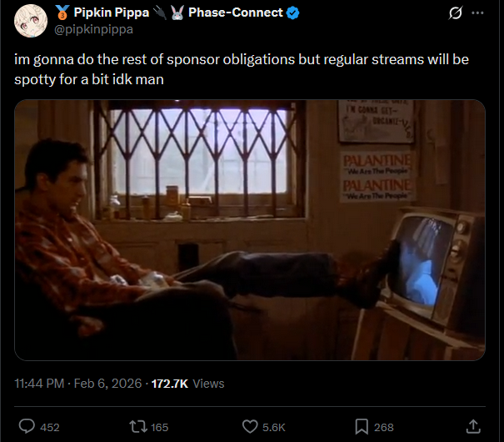
Task: Click the 452 replies count
Action: pyautogui.click(x=50, y=427)
